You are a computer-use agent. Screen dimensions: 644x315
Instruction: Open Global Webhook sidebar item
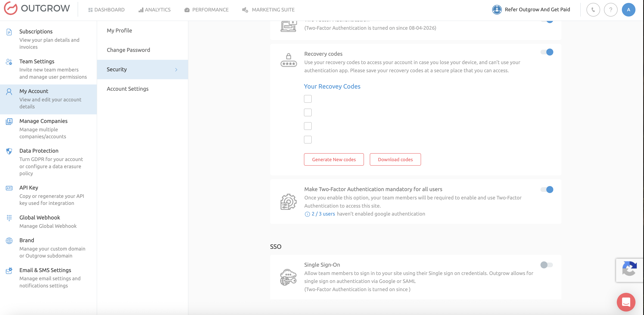pyautogui.click(x=39, y=218)
